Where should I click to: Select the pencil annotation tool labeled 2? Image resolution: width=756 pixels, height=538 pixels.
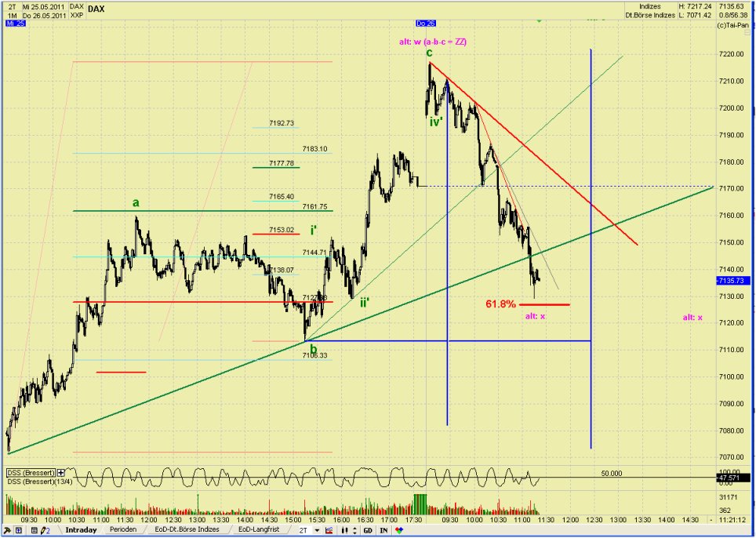[x=45, y=530]
